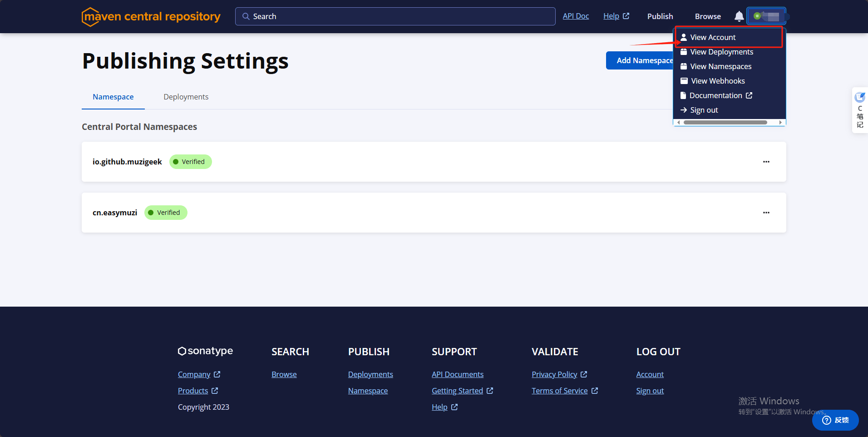This screenshot has width=868, height=437.
Task: Click the dropdown horizontal scrollbar thumb
Action: point(725,123)
